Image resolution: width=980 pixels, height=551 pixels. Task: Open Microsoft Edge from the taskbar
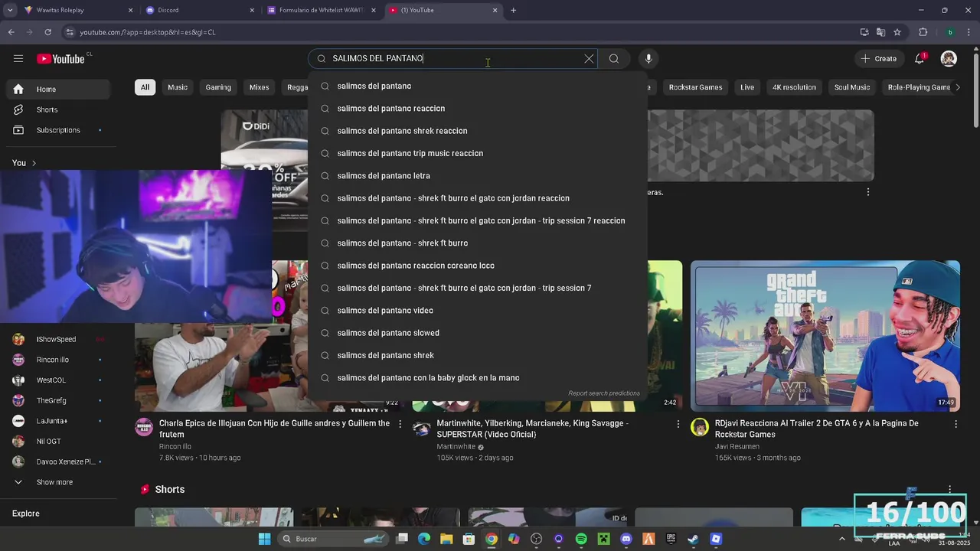point(424,539)
